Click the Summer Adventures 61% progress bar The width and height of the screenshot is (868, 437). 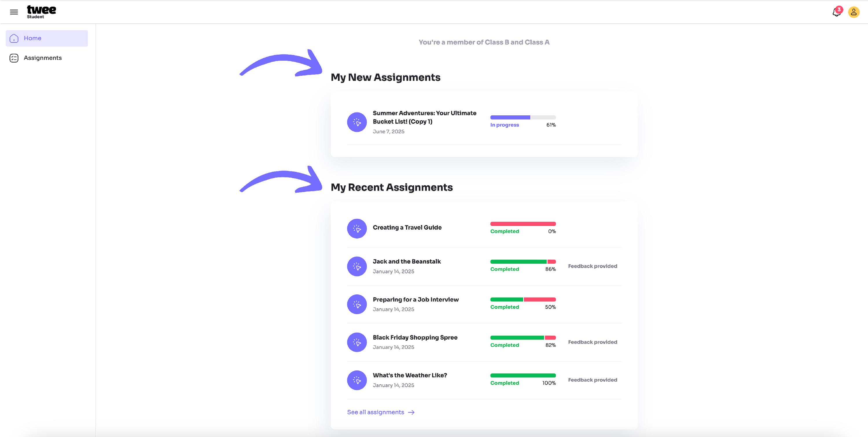(523, 118)
